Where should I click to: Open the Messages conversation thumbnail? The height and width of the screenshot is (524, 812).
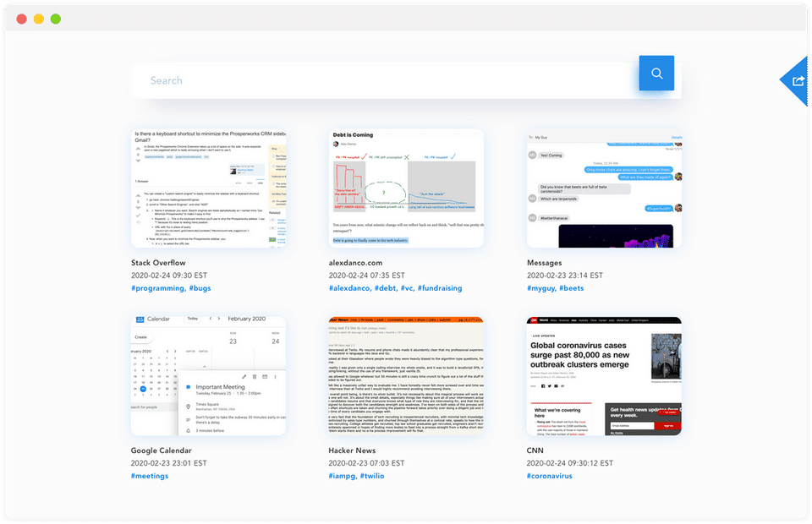(x=604, y=188)
